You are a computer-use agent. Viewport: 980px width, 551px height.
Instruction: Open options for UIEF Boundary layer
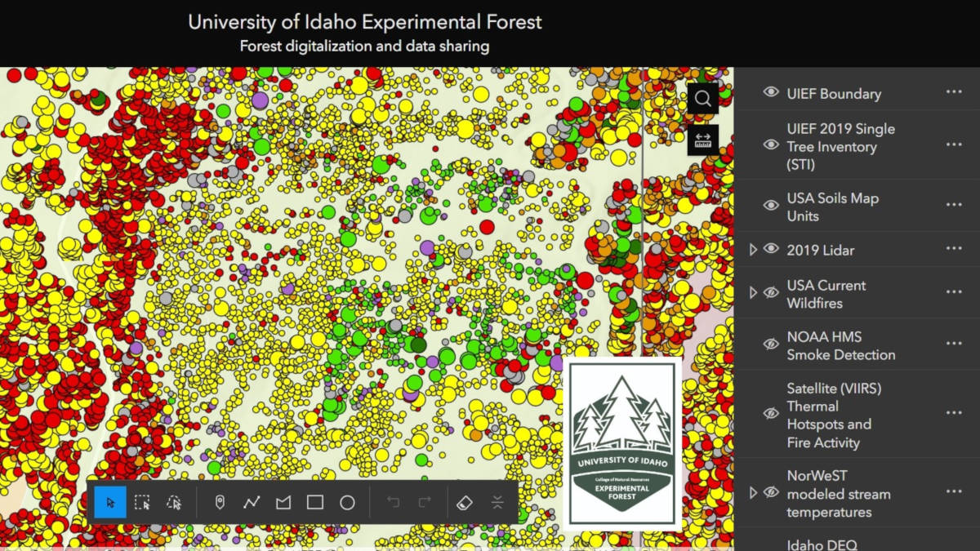pos(954,92)
